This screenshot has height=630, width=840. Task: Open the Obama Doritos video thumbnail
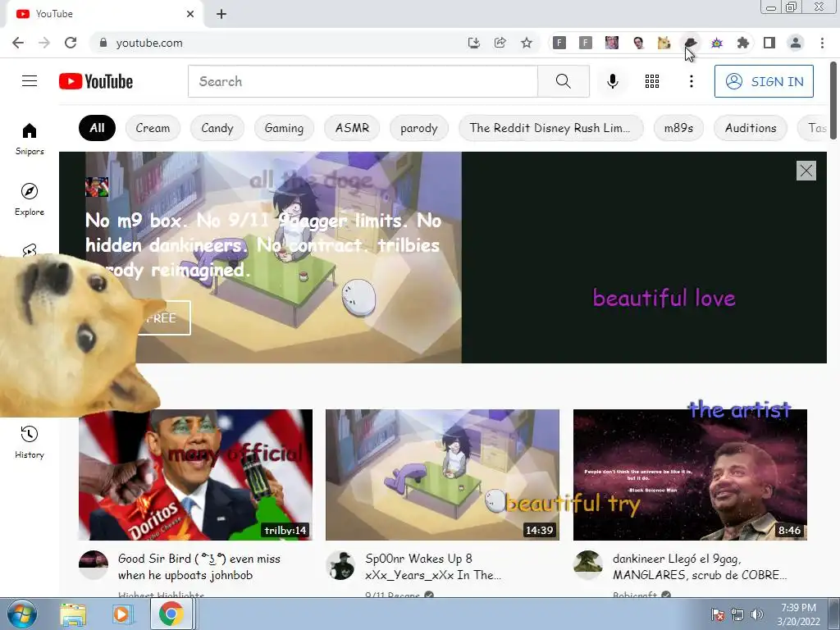click(x=195, y=475)
